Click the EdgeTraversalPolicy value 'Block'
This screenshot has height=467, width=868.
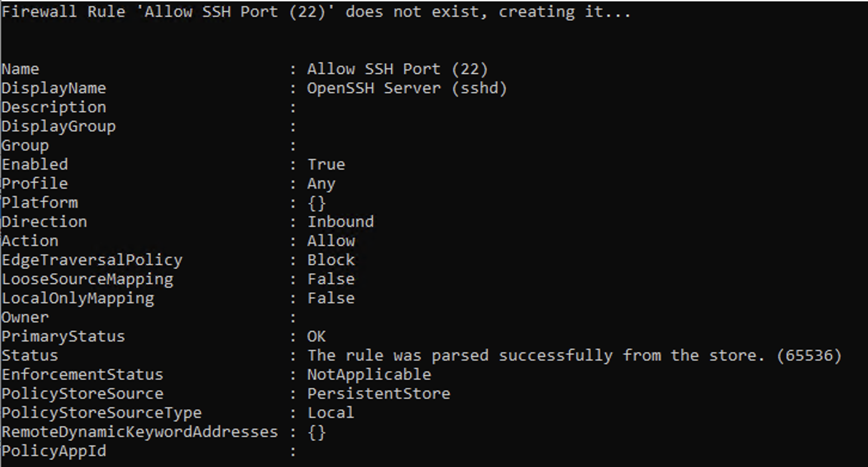point(331,260)
